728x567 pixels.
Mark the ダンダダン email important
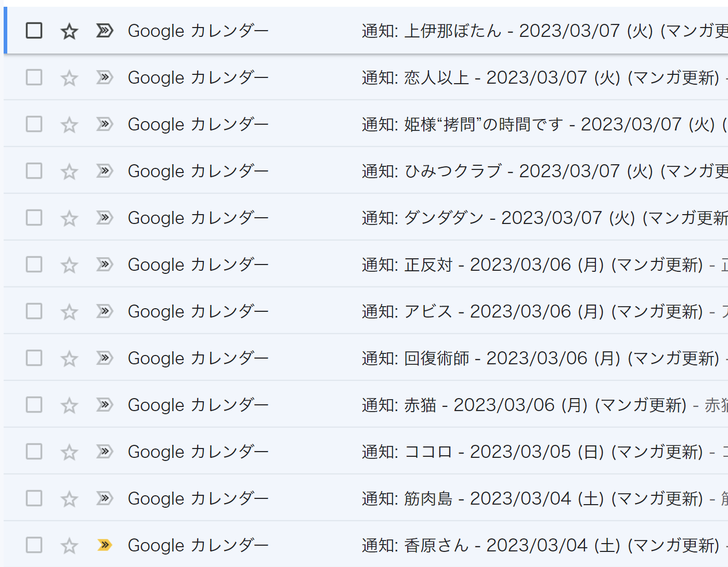pos(105,218)
